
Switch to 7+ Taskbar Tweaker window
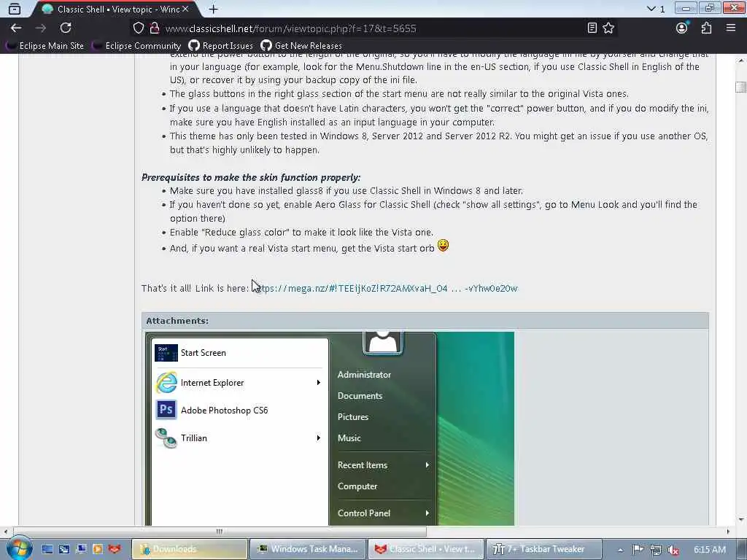click(544, 549)
